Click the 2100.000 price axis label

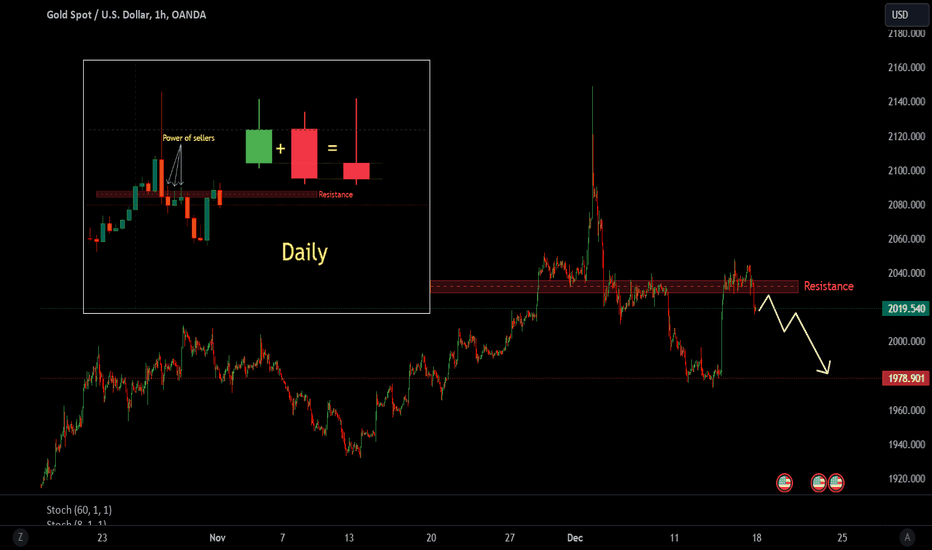906,170
